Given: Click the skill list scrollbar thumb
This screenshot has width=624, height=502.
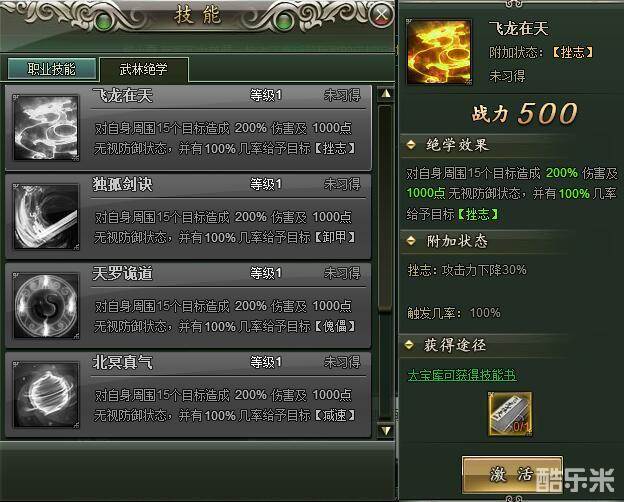Looking at the screenshot, I should [x=386, y=208].
